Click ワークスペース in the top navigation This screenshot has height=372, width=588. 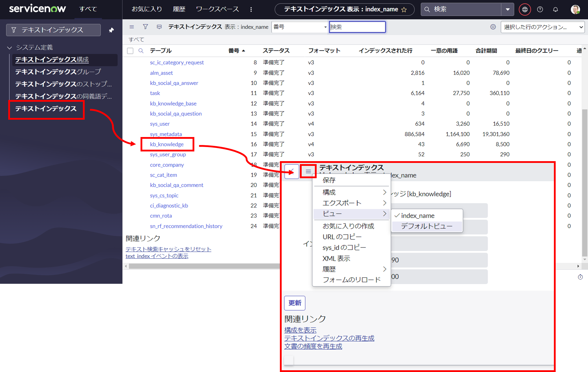coord(217,9)
